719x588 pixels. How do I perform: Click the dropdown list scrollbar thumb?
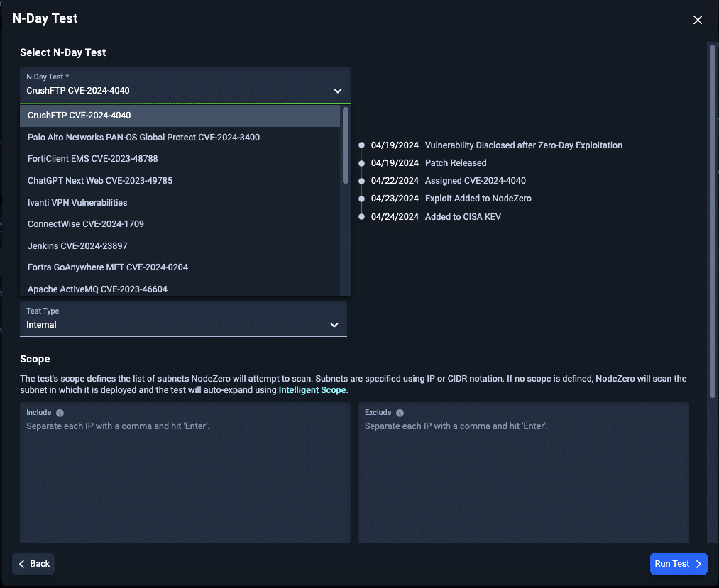pos(346,145)
